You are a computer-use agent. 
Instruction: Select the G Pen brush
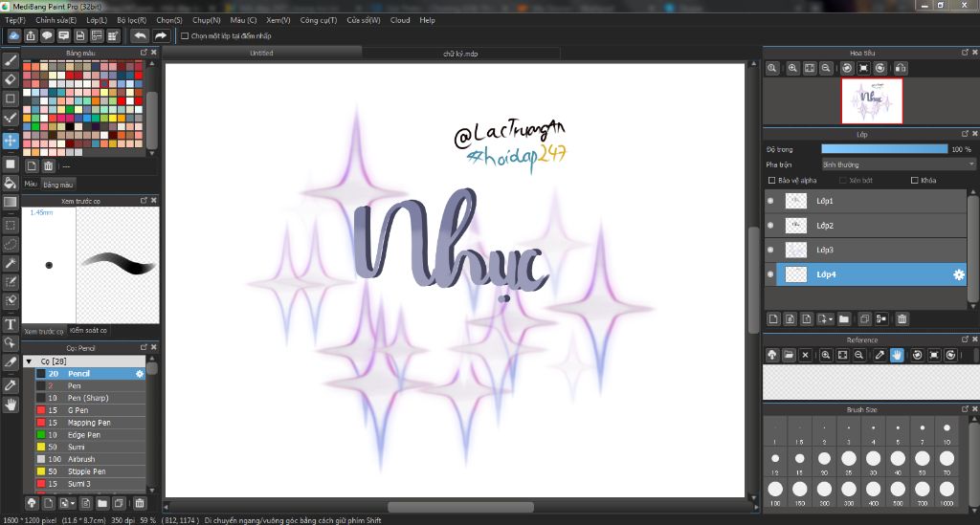(90, 410)
